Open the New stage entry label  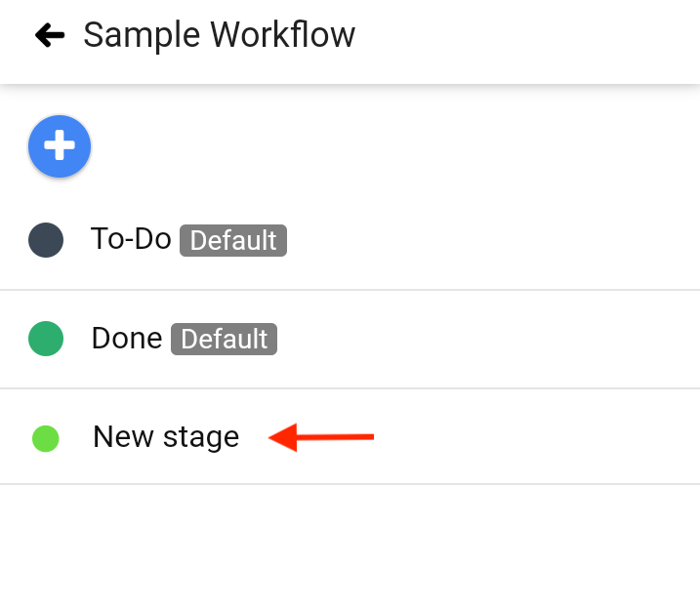click(166, 437)
